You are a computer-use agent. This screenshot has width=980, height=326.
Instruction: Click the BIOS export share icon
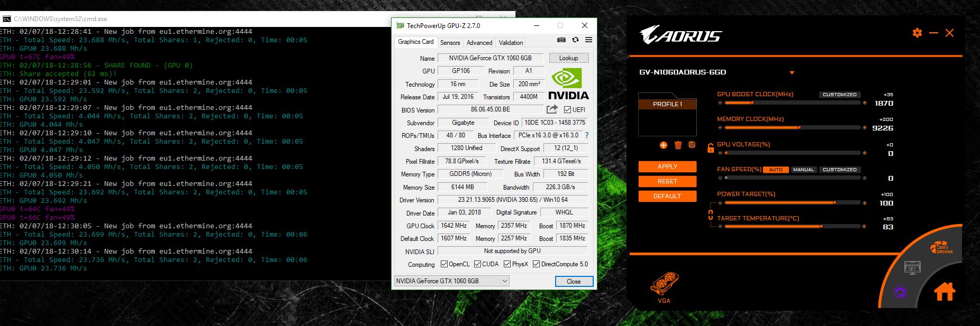(552, 109)
